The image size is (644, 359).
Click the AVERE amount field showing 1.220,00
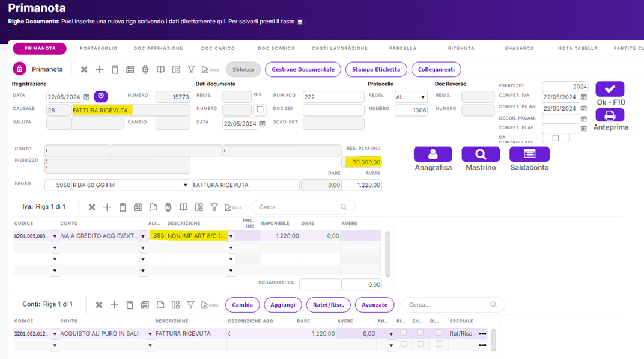(362, 185)
